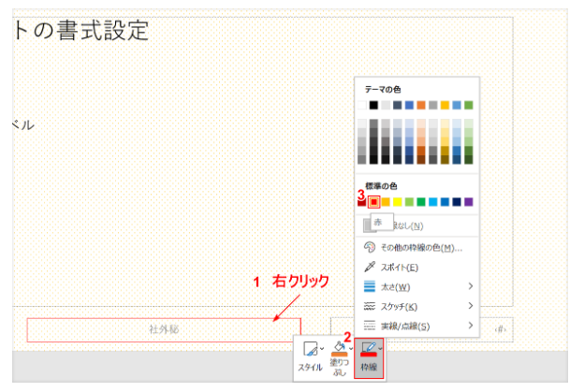Click the 塗りつぶし (Fill) paint bucket icon
This screenshot has height=392, width=584.
[338, 348]
